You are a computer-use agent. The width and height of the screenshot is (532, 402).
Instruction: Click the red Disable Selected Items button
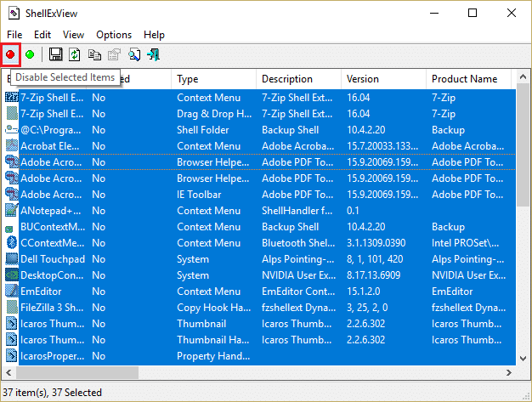(x=11, y=55)
